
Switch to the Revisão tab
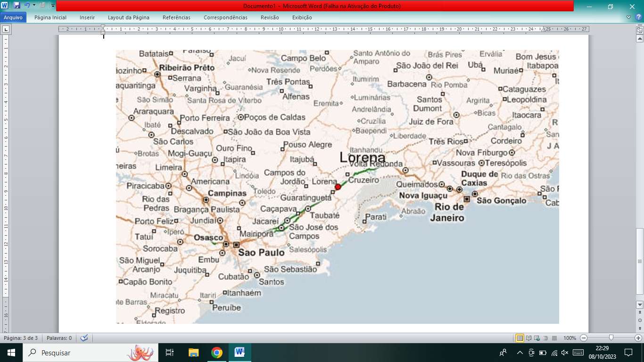click(x=270, y=17)
